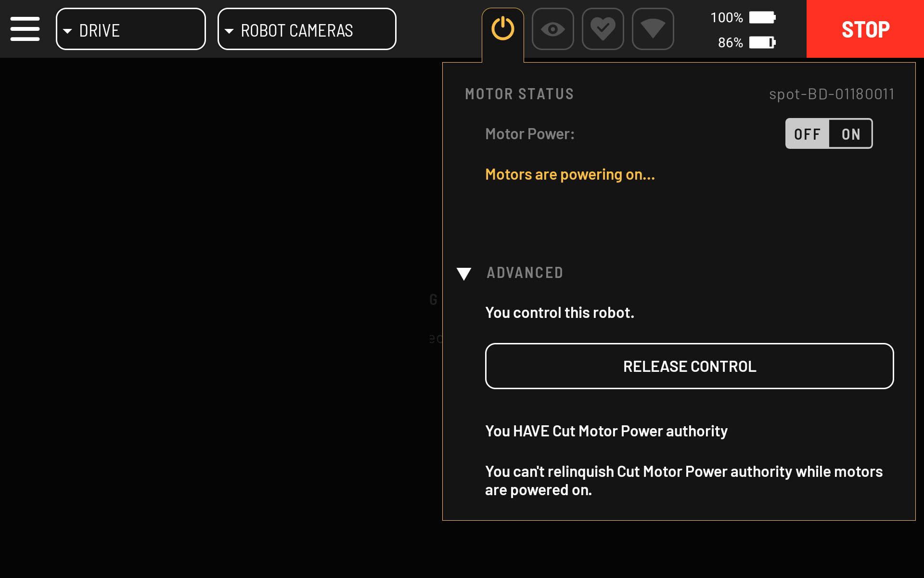Open the DRIVE mode dropdown
924x578 pixels.
(x=130, y=29)
